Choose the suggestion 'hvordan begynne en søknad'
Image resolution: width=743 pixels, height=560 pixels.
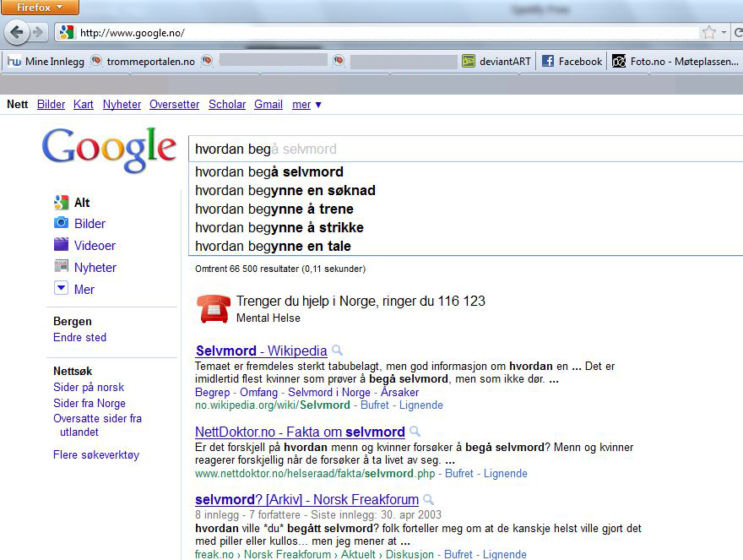point(466,191)
